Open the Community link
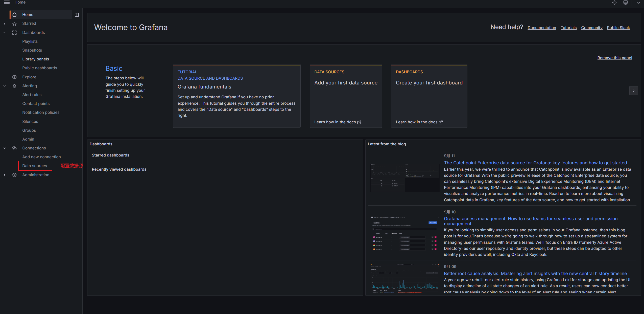 coord(592,28)
